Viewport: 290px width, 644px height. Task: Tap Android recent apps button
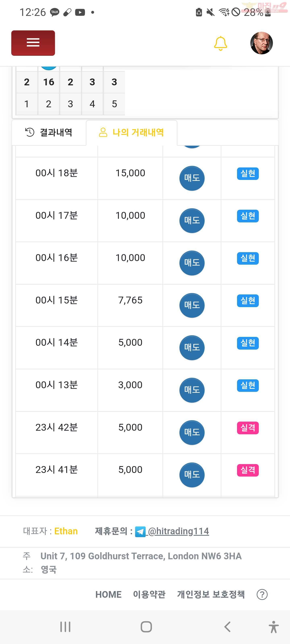[65, 627]
